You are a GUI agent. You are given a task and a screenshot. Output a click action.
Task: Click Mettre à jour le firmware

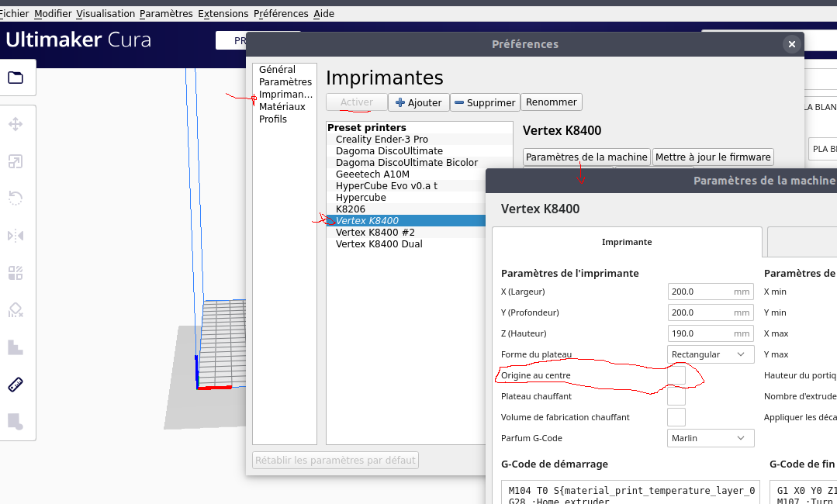click(x=713, y=157)
